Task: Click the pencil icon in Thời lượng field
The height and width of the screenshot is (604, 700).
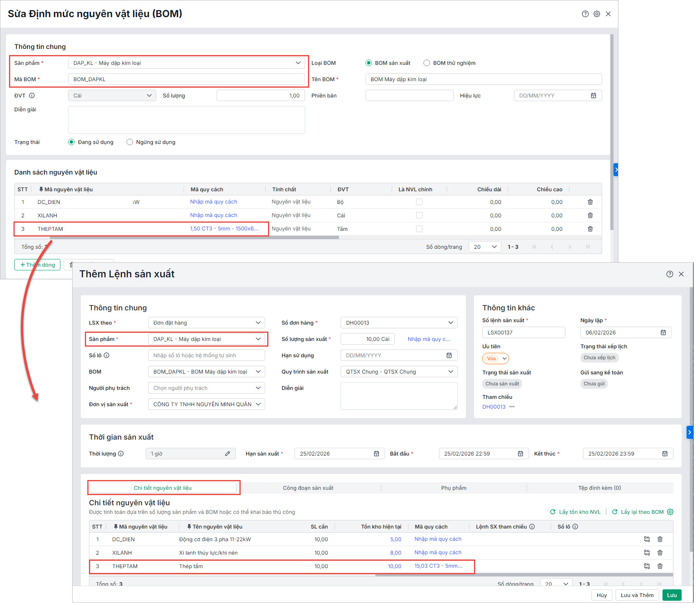Action: tap(227, 454)
